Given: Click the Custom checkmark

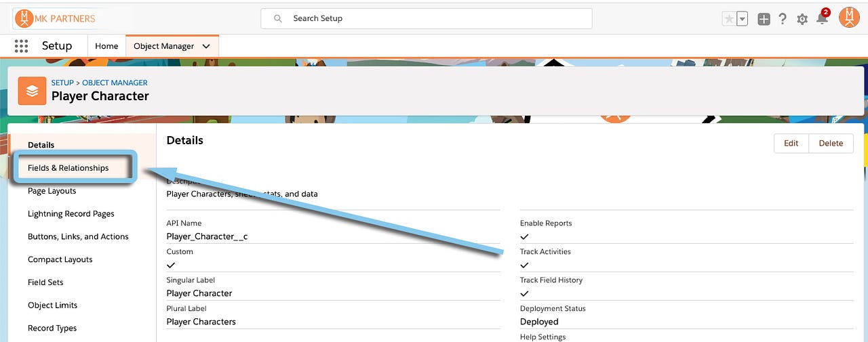Looking at the screenshot, I should [171, 265].
